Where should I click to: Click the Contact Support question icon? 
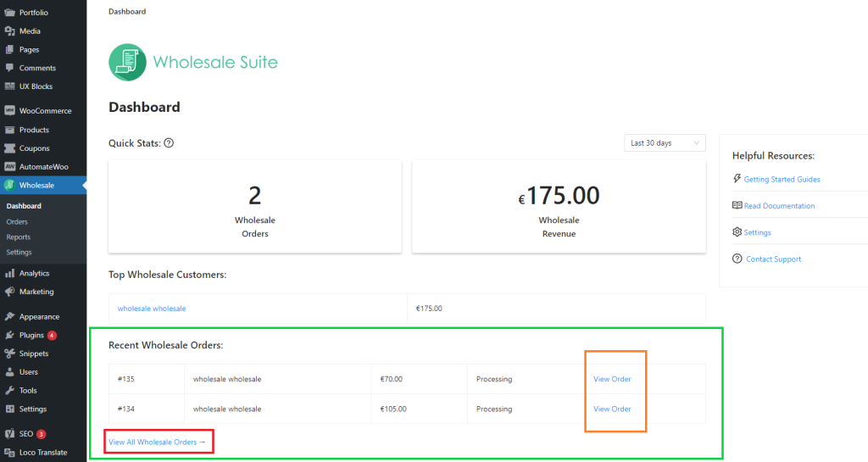[737, 259]
